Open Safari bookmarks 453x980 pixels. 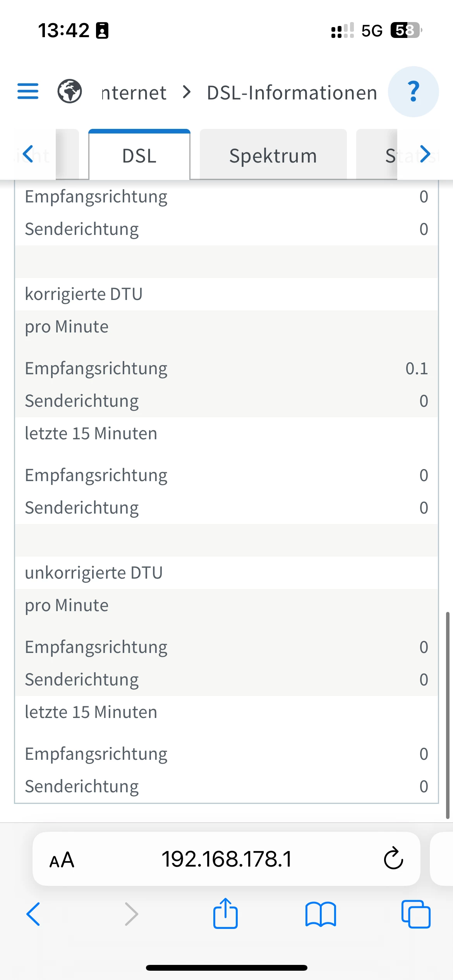[x=321, y=914]
